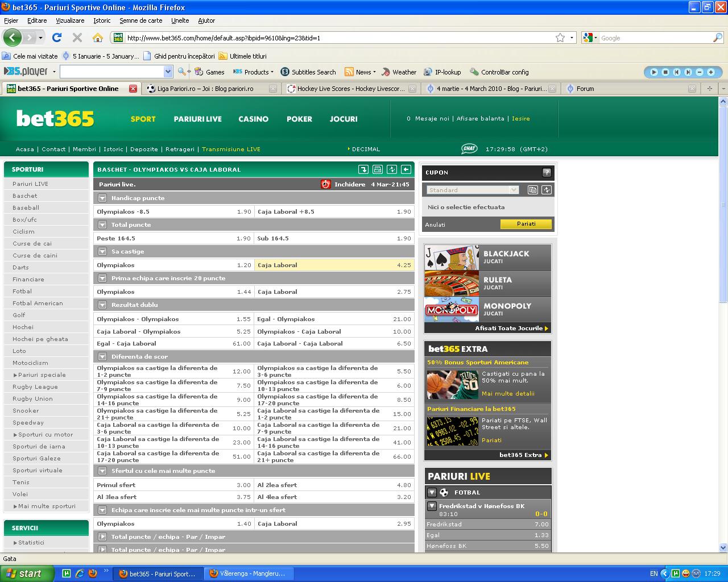Collapse Prima echipa care inscrie 20 puncte
728x582 pixels.
tap(102, 278)
